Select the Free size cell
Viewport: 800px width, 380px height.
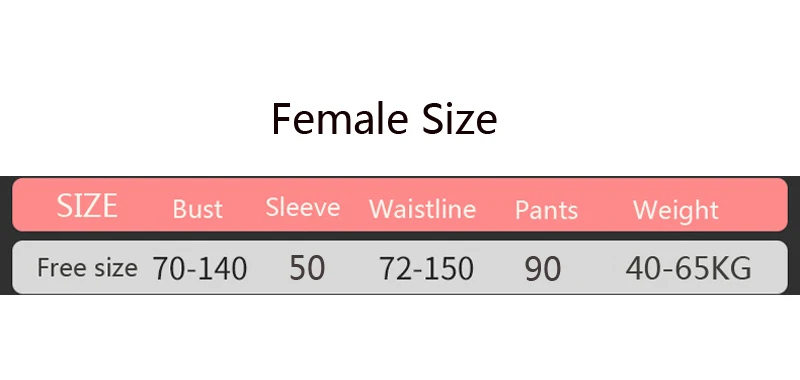[87, 268]
